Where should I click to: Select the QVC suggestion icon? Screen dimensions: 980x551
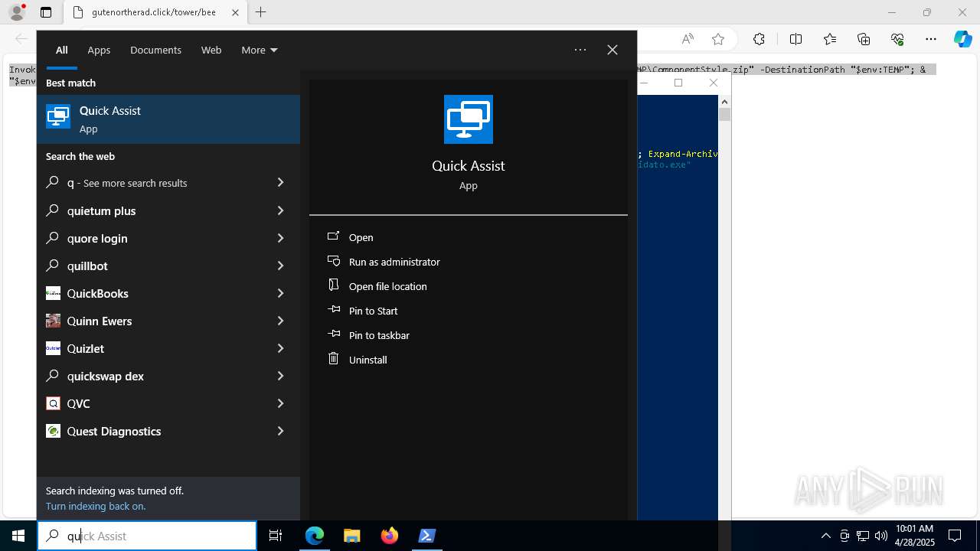[x=53, y=403]
